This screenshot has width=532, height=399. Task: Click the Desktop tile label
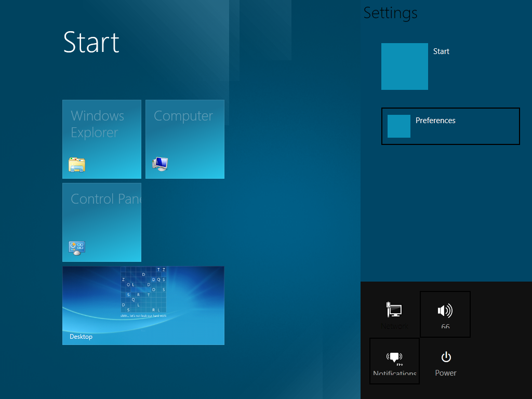[x=81, y=337]
